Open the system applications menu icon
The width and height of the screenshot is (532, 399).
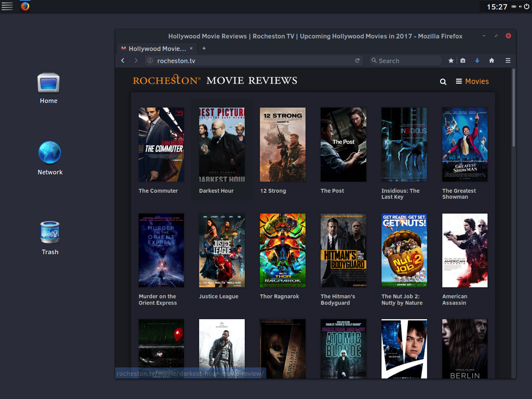[7, 6]
